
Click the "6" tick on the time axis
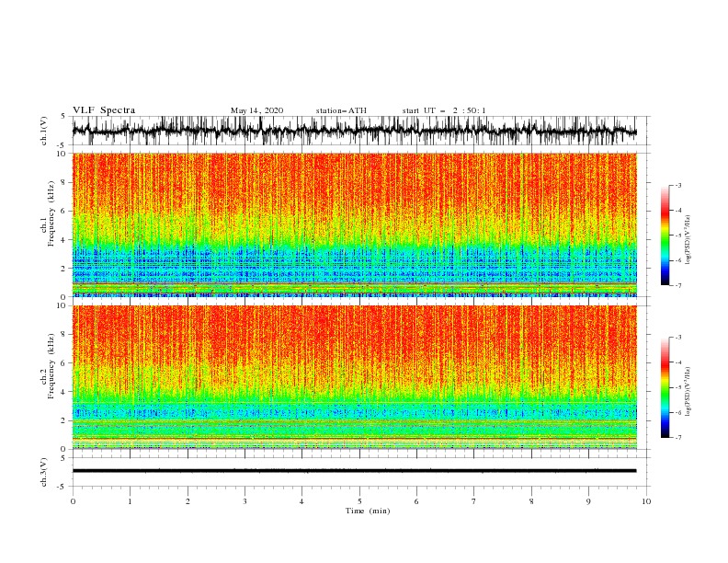click(x=416, y=501)
